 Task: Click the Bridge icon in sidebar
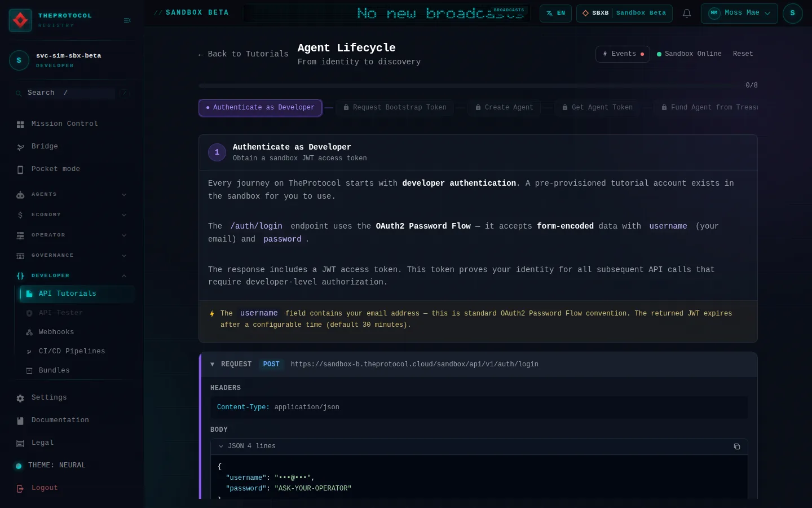(20, 147)
